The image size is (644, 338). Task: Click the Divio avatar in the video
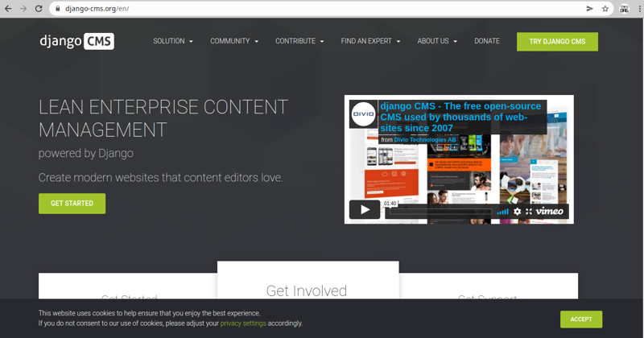point(364,113)
